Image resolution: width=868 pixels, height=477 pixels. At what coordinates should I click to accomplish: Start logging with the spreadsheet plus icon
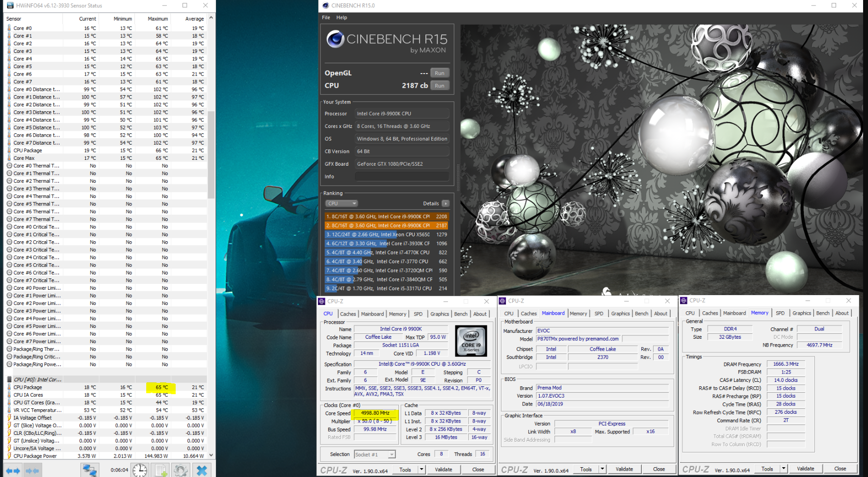click(x=161, y=471)
